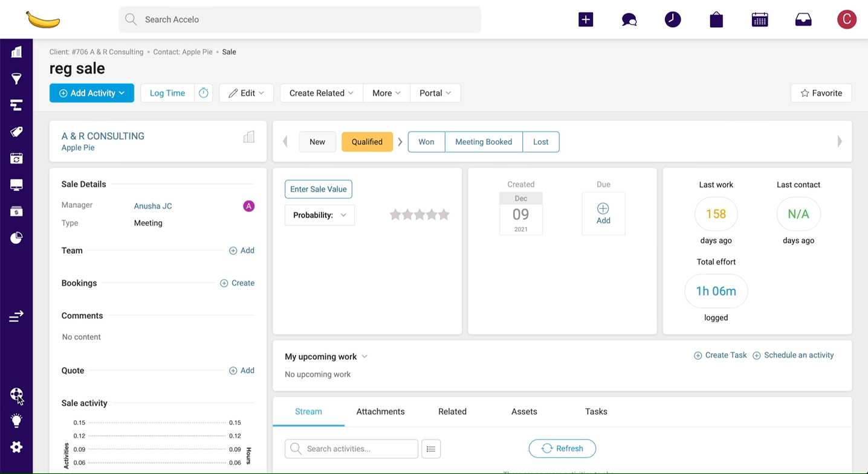This screenshot has width=868, height=474.
Task: Open the billing invoices sidebar icon
Action: [16, 211]
